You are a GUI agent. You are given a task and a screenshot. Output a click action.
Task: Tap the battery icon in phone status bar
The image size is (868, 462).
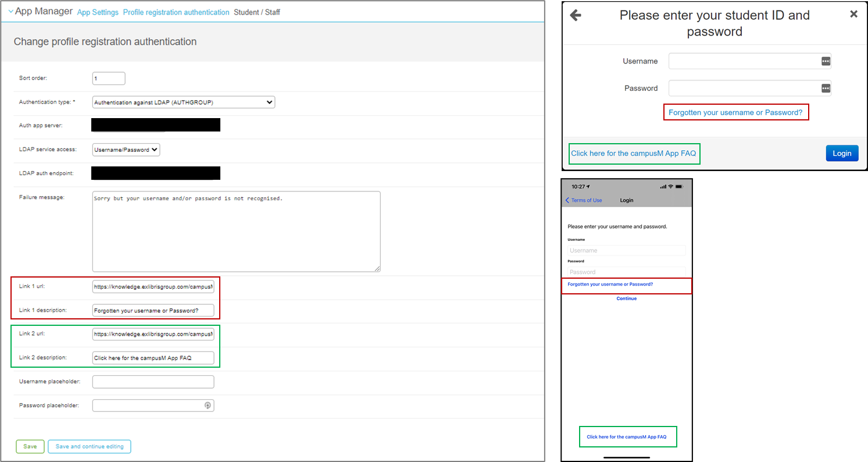(x=680, y=186)
